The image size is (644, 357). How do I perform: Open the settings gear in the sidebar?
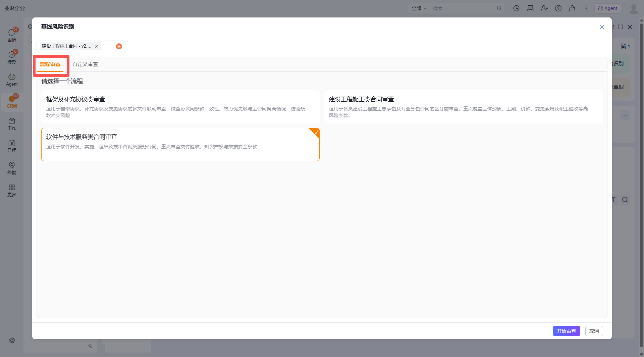tap(12, 340)
